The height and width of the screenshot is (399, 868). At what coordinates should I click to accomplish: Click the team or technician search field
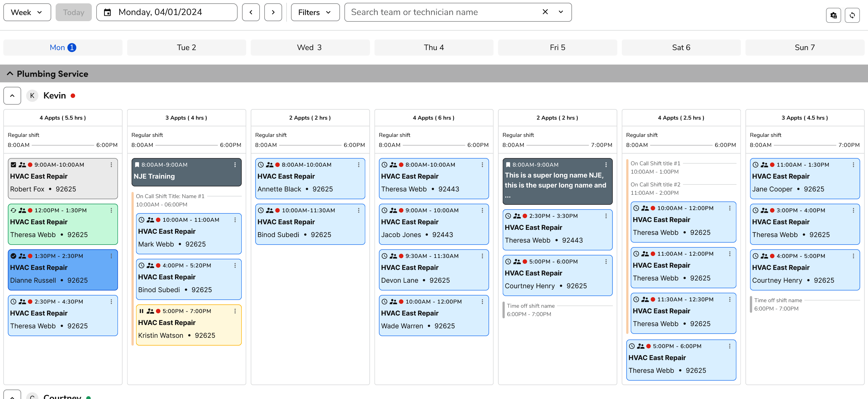(x=438, y=13)
